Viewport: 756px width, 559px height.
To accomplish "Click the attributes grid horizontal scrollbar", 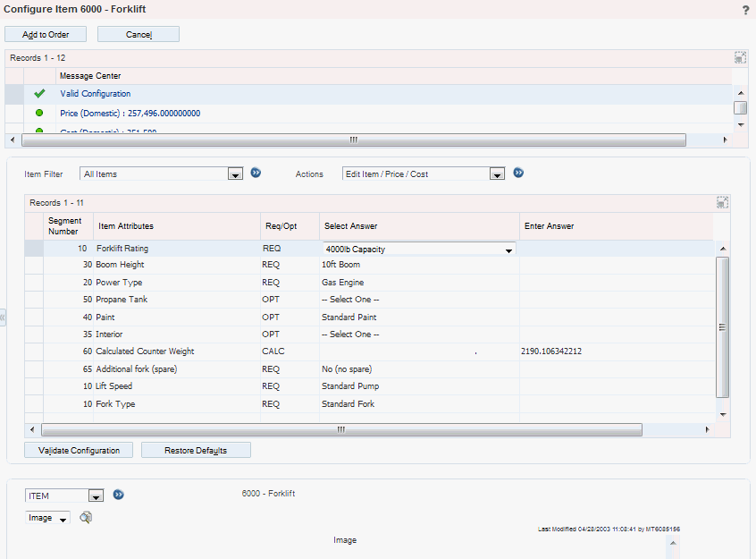I will [341, 430].
